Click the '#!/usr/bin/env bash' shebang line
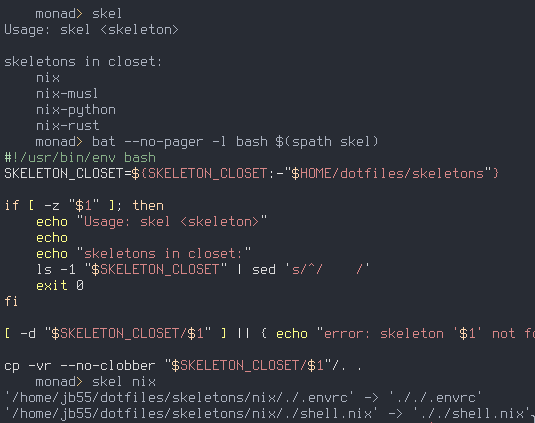 click(80, 158)
